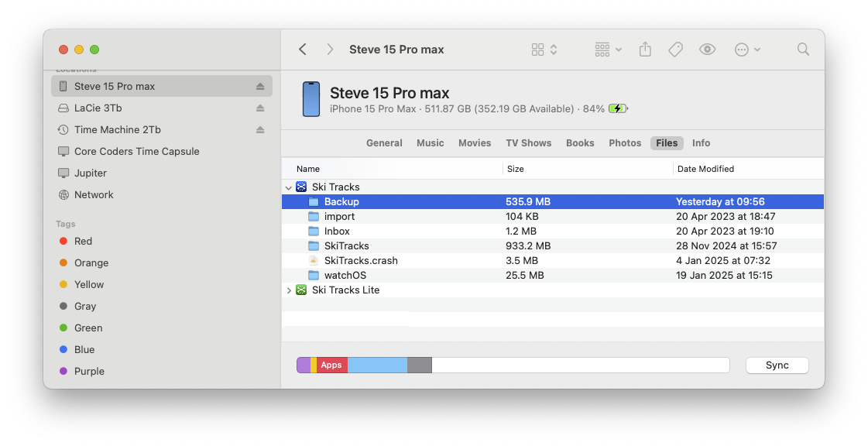The height and width of the screenshot is (446, 868).
Task: Switch to the Photos tab
Action: click(625, 143)
